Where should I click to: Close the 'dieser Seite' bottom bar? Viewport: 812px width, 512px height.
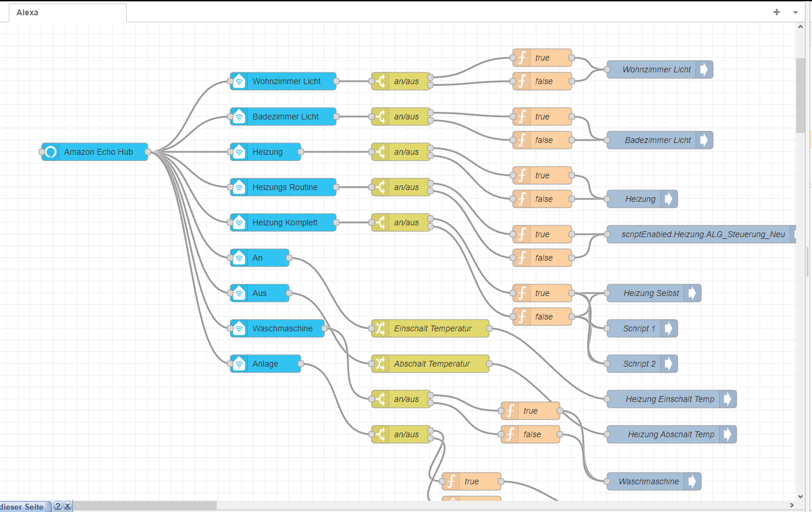click(67, 506)
